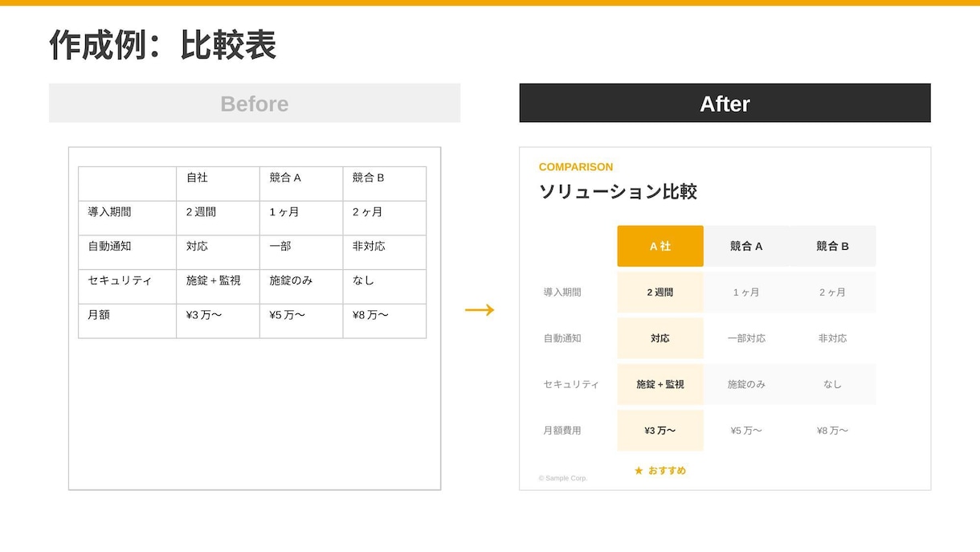This screenshot has width=980, height=552.
Task: Click the 自社 header cell in Before table
Action: 218,184
